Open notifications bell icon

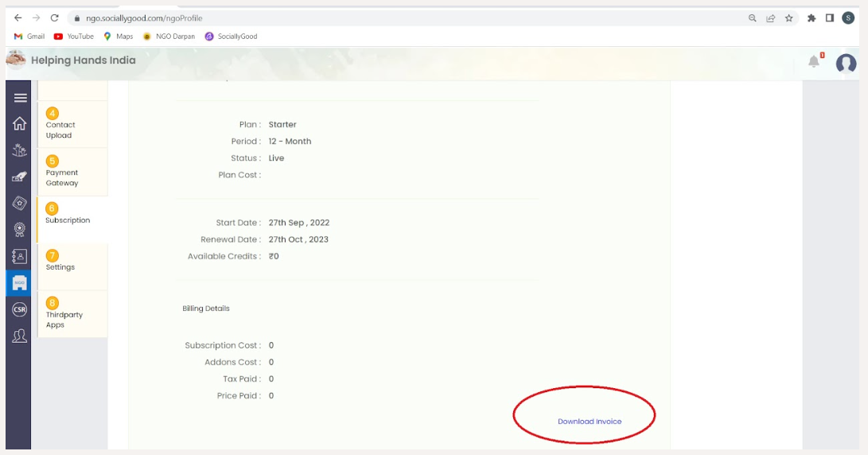pyautogui.click(x=814, y=61)
